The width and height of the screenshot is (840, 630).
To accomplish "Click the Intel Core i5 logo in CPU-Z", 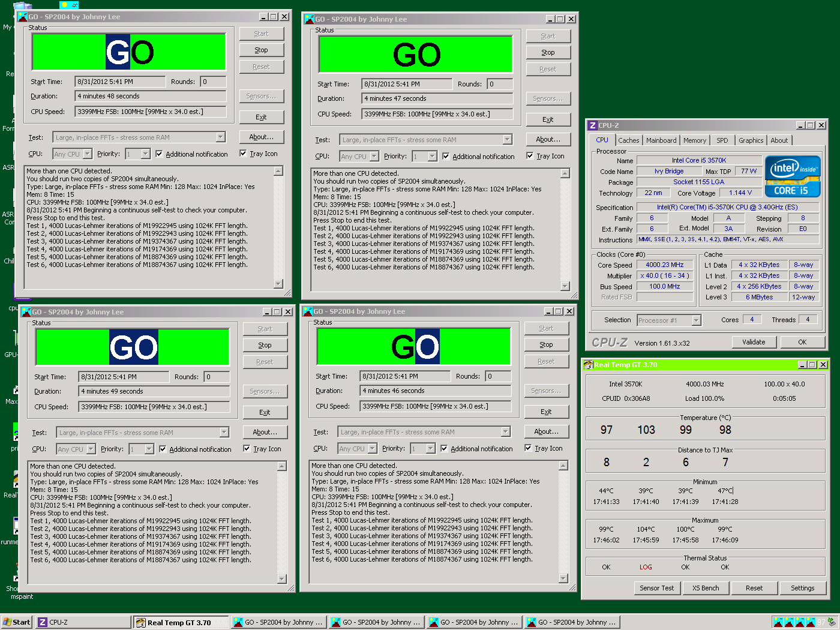I will click(x=793, y=177).
